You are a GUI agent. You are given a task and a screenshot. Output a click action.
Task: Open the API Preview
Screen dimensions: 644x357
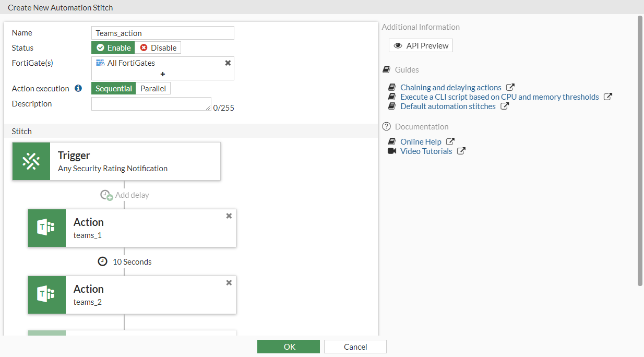421,46
